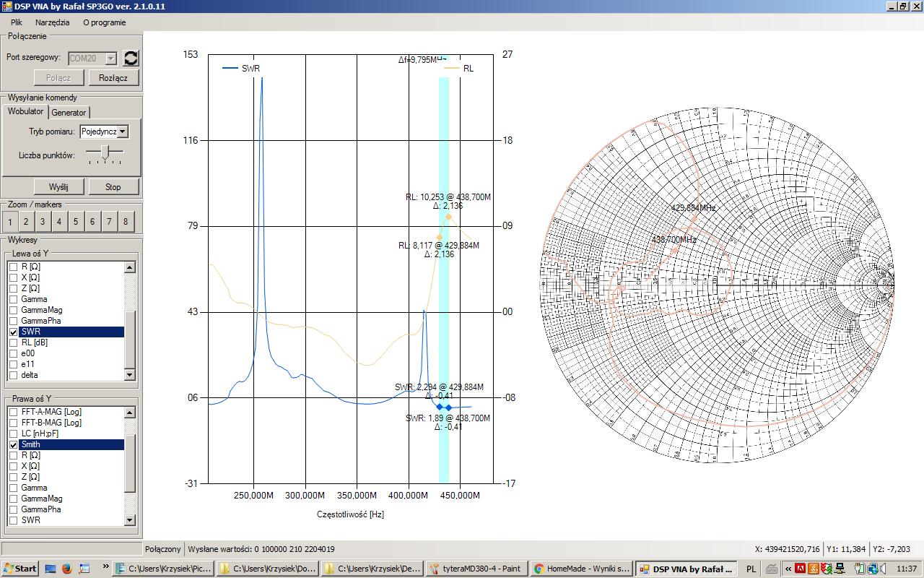Uncheck SWR in the Lewa oś Y list
The image size is (924, 578).
tap(13, 332)
